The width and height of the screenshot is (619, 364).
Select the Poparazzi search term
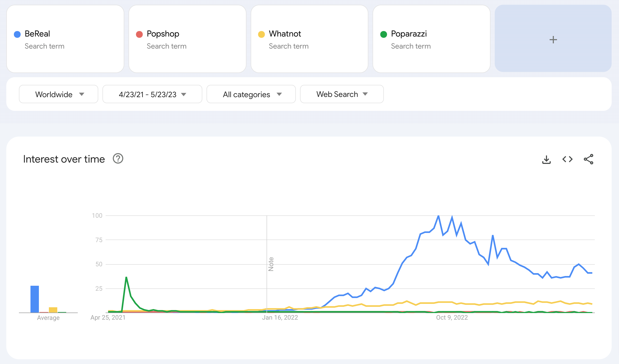point(409,34)
